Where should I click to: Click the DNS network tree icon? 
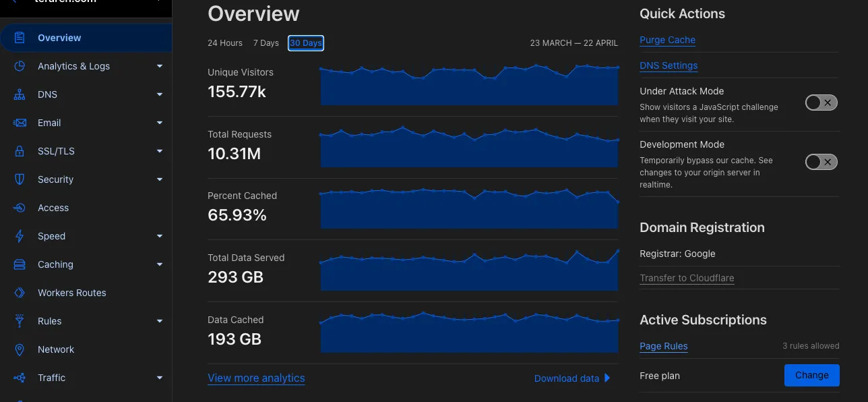(20, 94)
